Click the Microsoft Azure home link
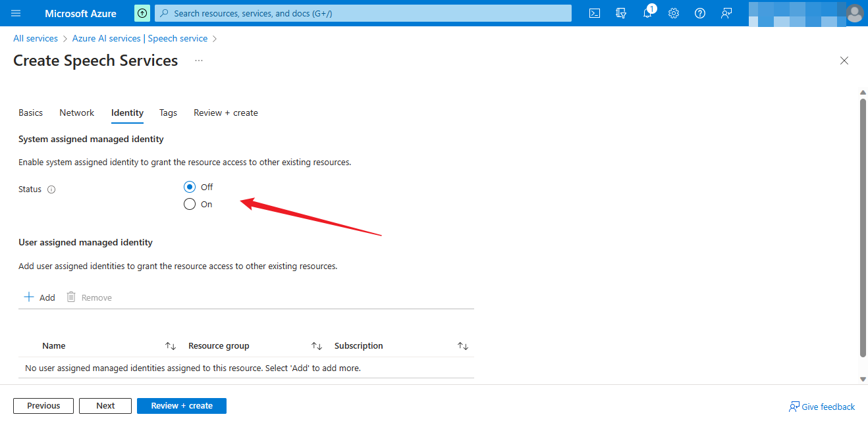868x427 pixels. [80, 13]
